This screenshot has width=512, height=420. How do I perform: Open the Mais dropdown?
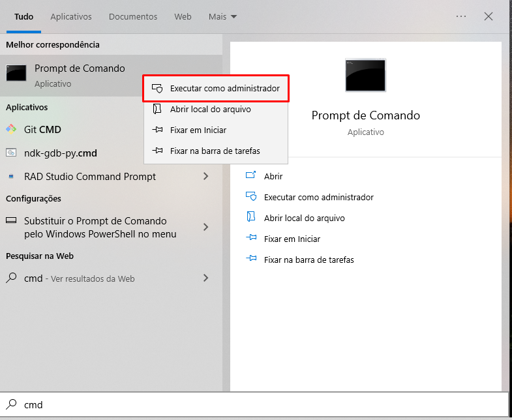coord(222,17)
